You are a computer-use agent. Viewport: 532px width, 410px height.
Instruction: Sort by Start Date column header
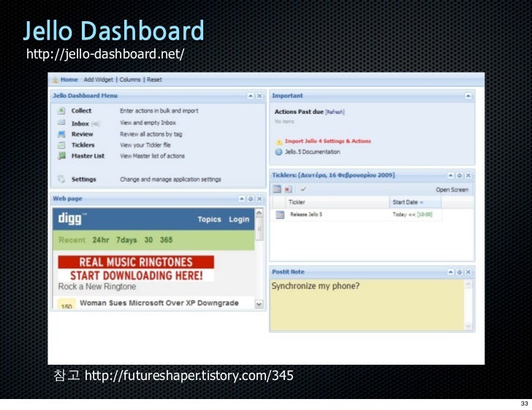tap(415, 202)
